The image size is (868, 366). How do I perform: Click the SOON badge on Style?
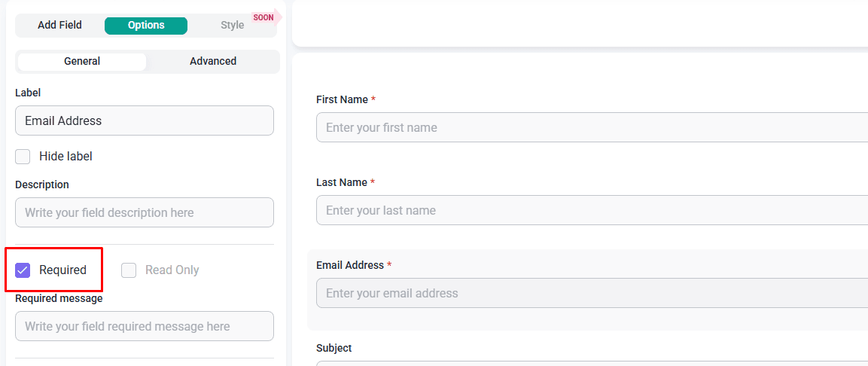(x=263, y=17)
